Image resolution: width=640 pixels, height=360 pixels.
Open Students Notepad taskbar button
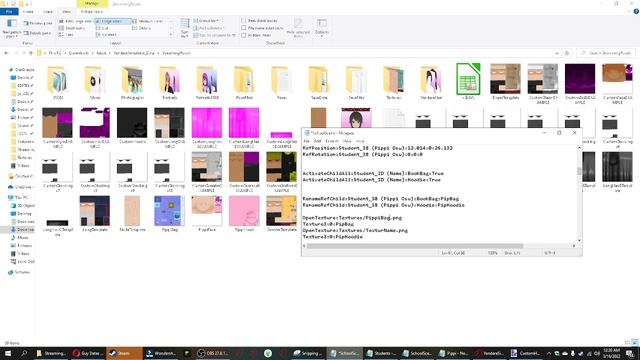381,353
